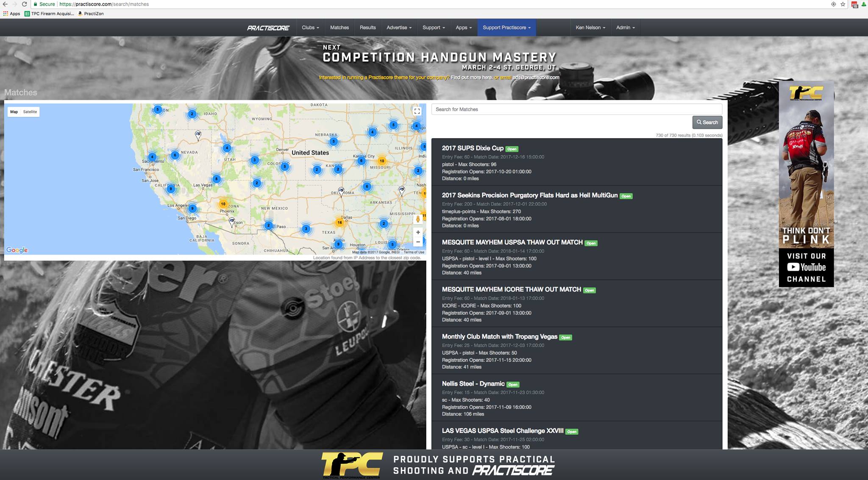Open the Nellis Steel - Dynamic match
Screen dimensions: 868x480
[x=473, y=384]
